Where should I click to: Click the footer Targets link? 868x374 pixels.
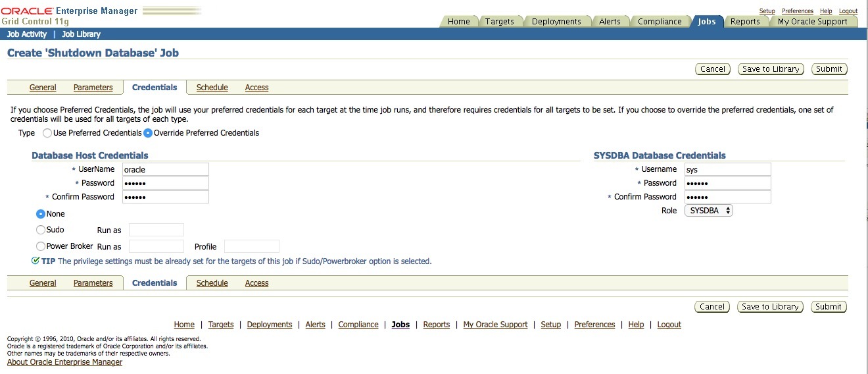click(221, 325)
